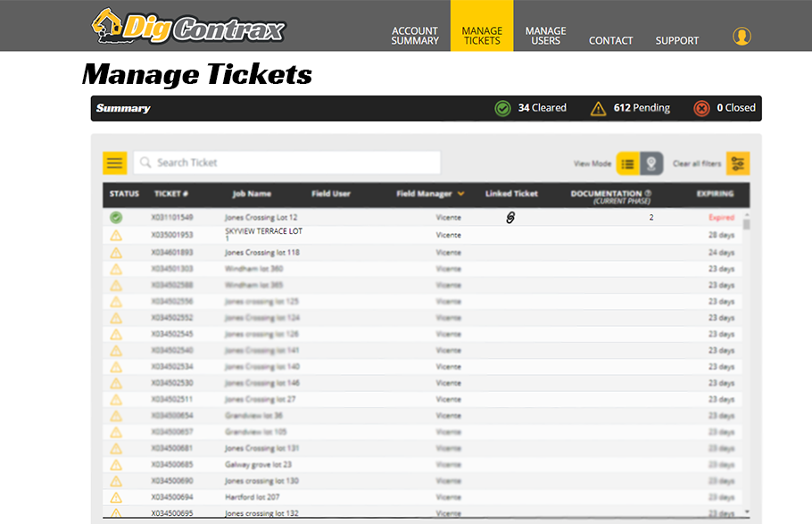This screenshot has width=812, height=524.
Task: Click the Pending warning triangle summary icon
Action: (x=598, y=108)
